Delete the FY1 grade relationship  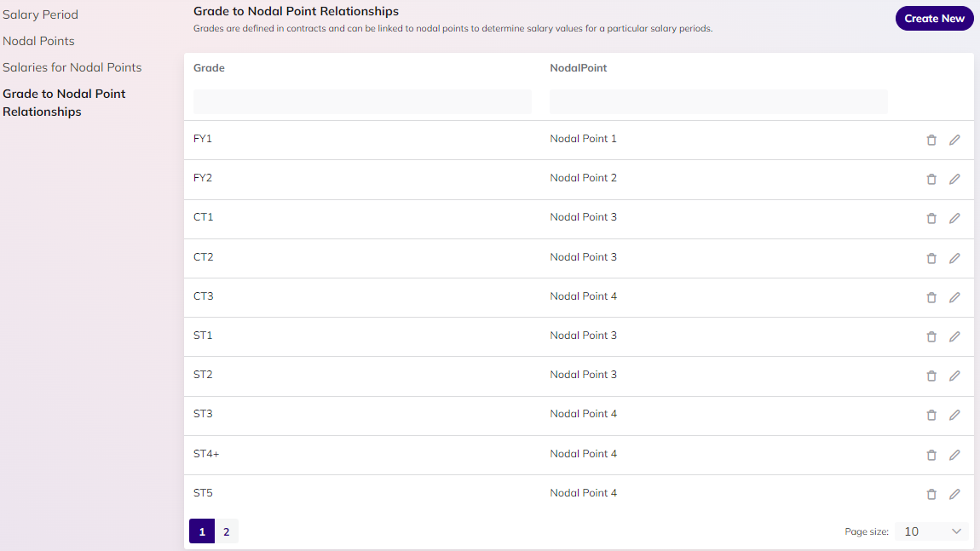[x=931, y=140]
